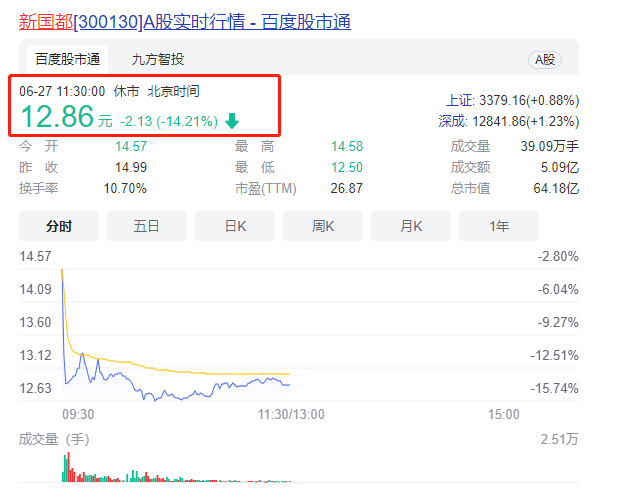642x495 pixels.
Task: Select the 分时 chart tab
Action: (x=59, y=226)
